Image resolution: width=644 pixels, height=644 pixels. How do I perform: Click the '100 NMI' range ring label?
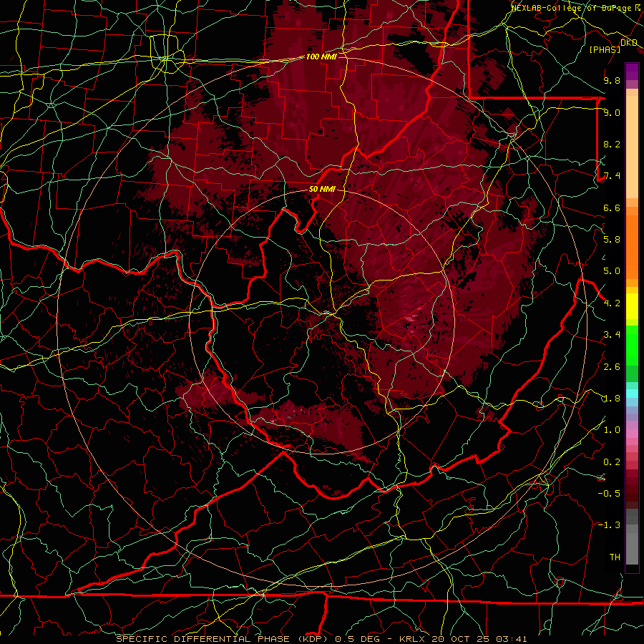(x=321, y=57)
